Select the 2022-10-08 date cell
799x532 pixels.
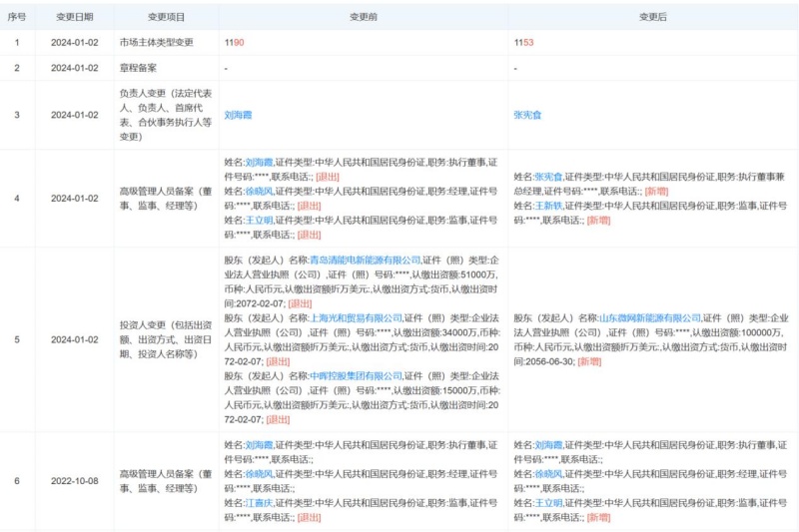pos(73,481)
